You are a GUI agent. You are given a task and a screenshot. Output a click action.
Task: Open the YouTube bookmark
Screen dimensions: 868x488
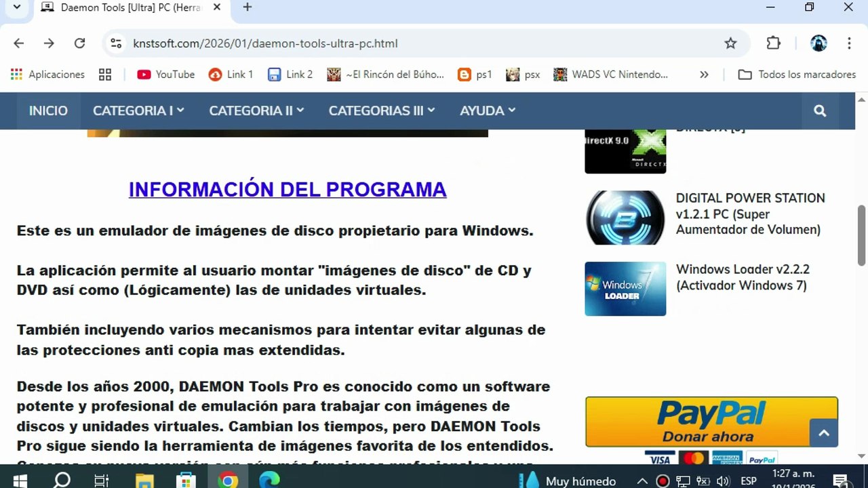click(165, 75)
